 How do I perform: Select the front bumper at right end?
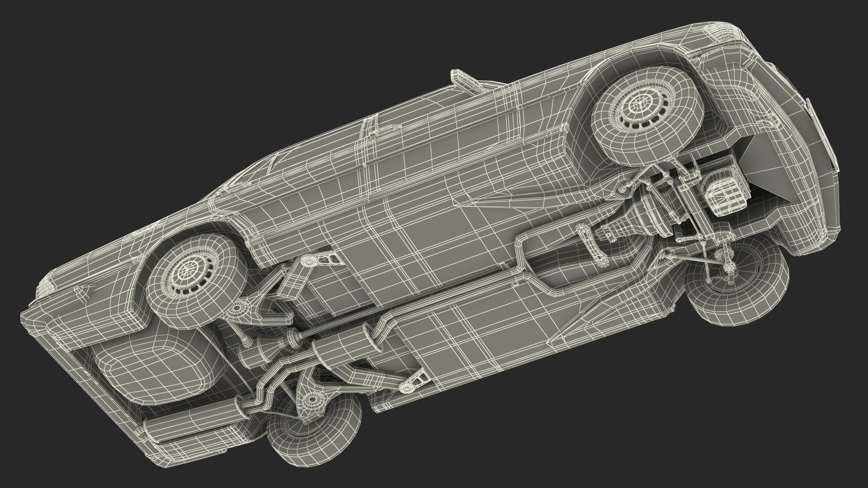[x=814, y=136]
